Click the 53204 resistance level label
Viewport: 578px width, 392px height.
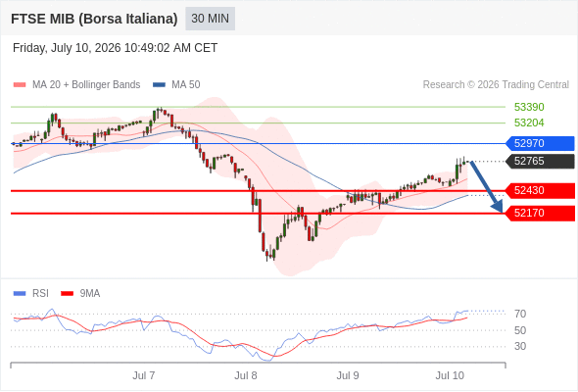(529, 122)
